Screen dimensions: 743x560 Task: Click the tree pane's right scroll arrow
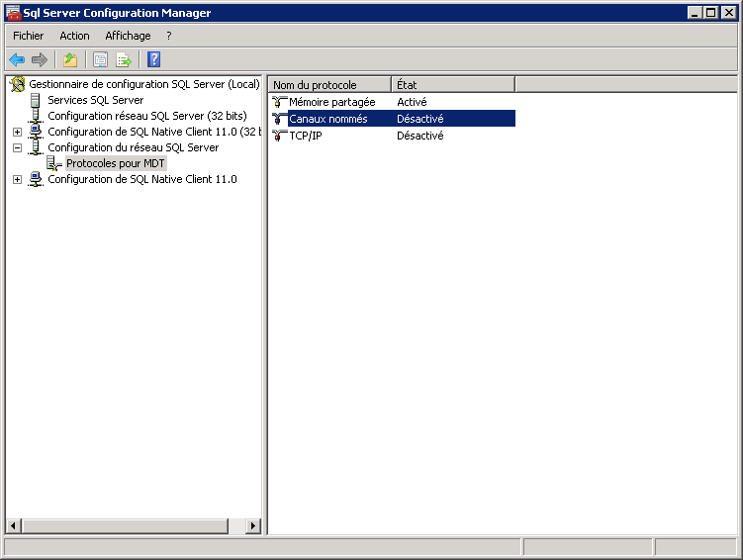coord(253,526)
